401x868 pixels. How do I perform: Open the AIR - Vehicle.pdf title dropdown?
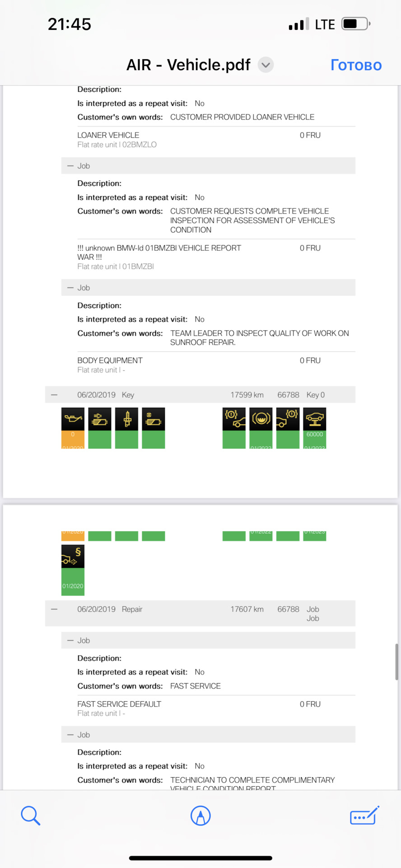pyautogui.click(x=266, y=65)
